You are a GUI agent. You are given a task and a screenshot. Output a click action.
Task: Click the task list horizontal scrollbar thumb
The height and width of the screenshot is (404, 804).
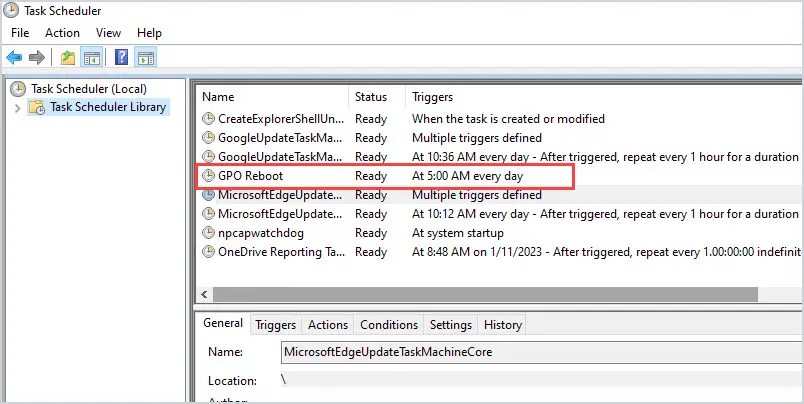[485, 294]
